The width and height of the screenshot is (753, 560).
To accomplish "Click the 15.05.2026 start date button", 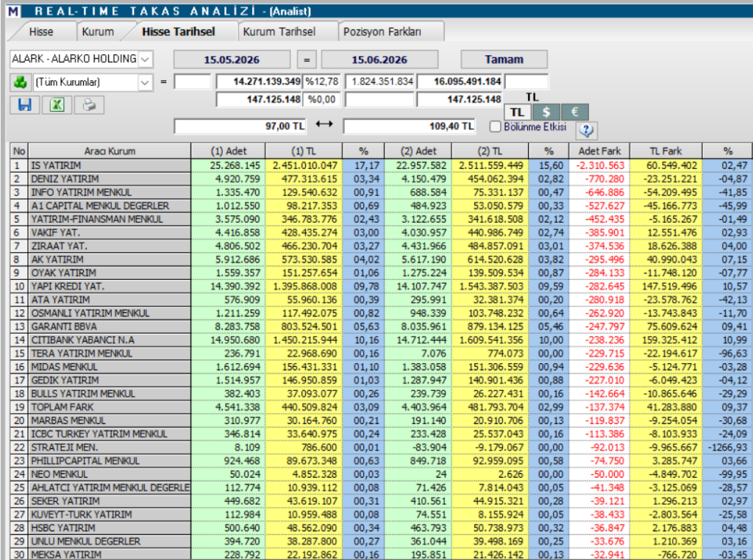I will 232,60.
